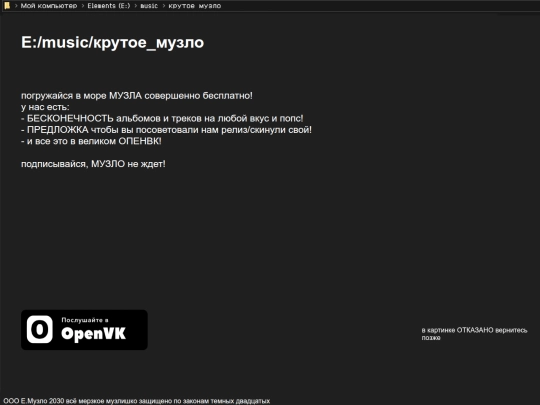
Task: Click the folder icon in the breadcrumb bar
Action: [x=7, y=6]
